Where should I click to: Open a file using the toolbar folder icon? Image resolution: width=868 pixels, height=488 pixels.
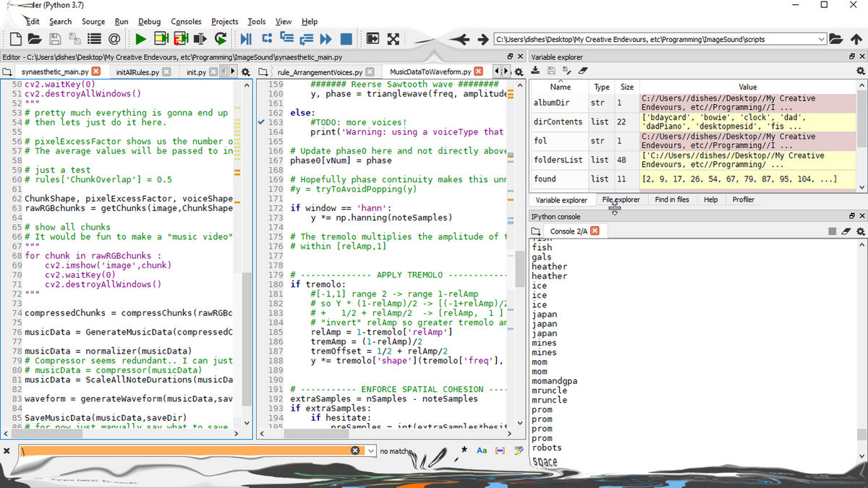click(33, 39)
